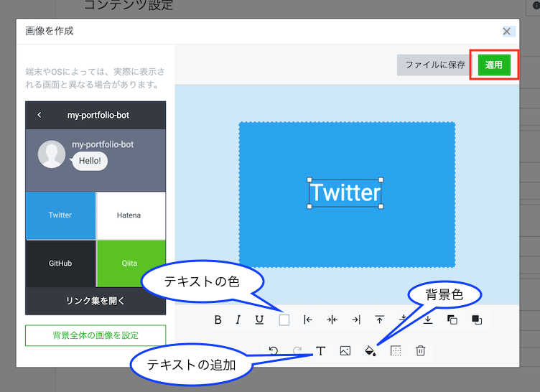Toggle the grid guide display icon
The width and height of the screenshot is (540, 392).
coord(396,350)
